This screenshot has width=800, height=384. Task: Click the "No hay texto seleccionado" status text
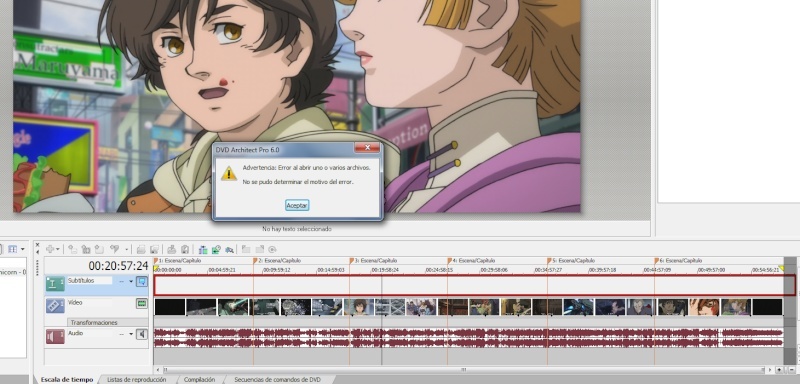296,229
